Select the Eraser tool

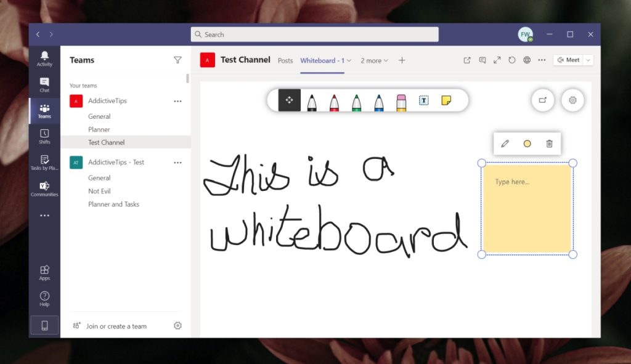pos(401,101)
